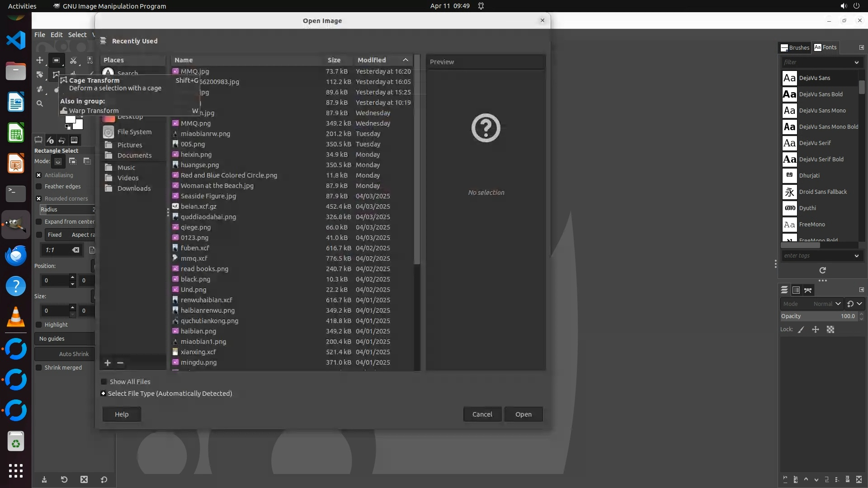Image resolution: width=868 pixels, height=488 pixels.
Task: Enable the Highlight checkbox
Action: click(39, 325)
